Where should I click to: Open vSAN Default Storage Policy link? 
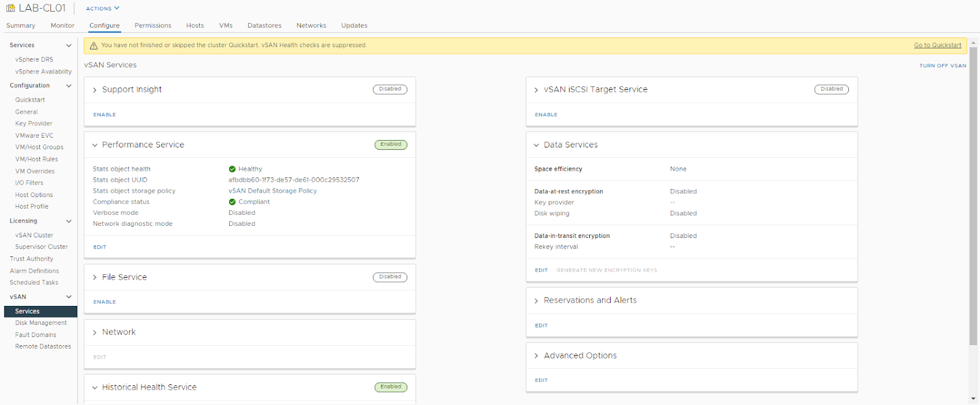(273, 191)
